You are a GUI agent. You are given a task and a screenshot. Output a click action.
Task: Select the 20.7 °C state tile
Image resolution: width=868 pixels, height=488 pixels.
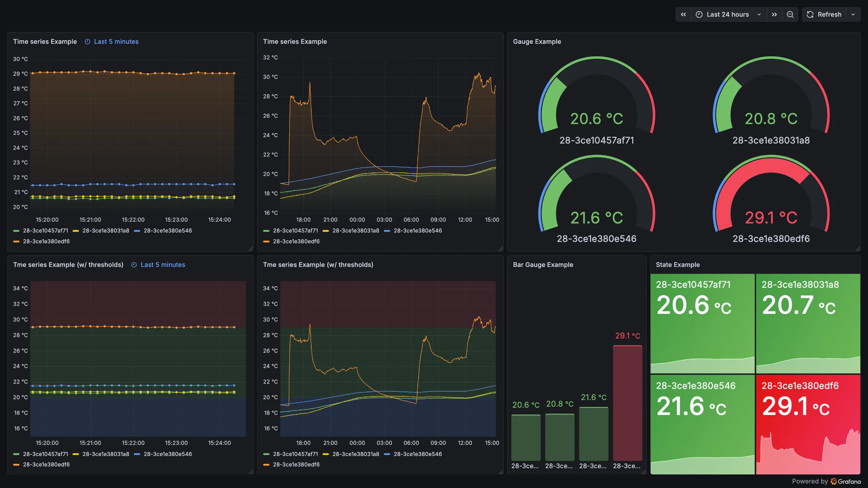pyautogui.click(x=808, y=324)
